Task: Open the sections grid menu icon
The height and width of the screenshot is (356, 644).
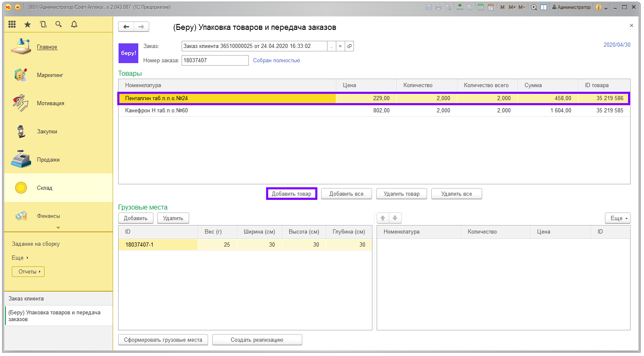Action: [x=12, y=24]
